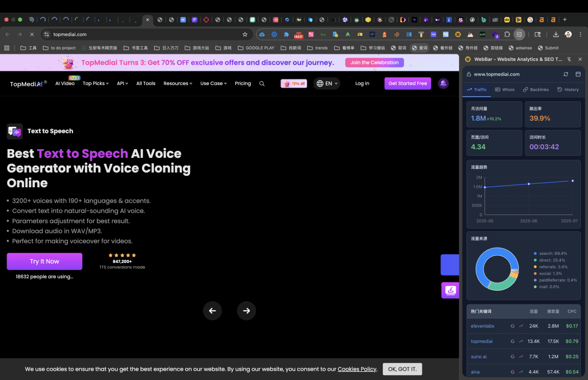Close the WebBar side panel
Screen dimensions: 588x380
[x=580, y=59]
